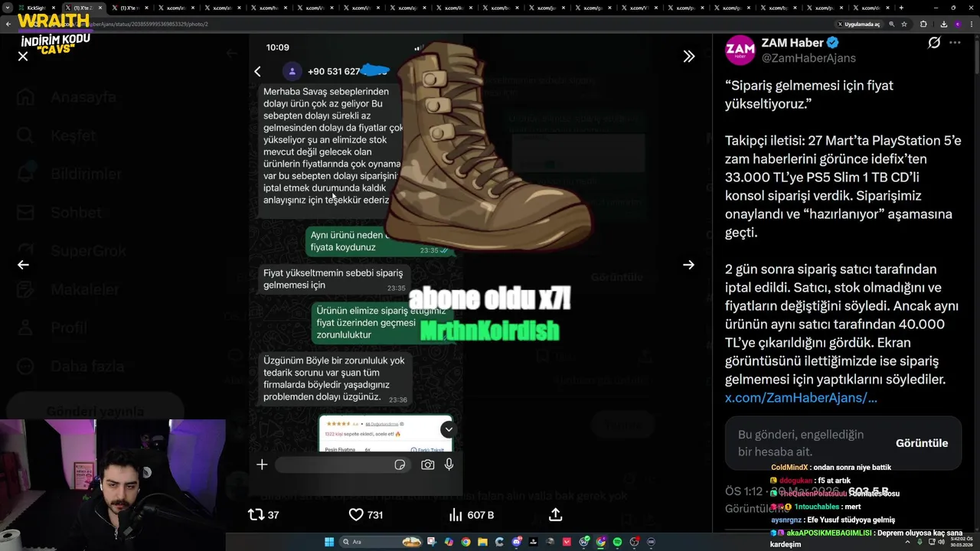
Task: Click the microphone icon in chat input
Action: point(449,465)
